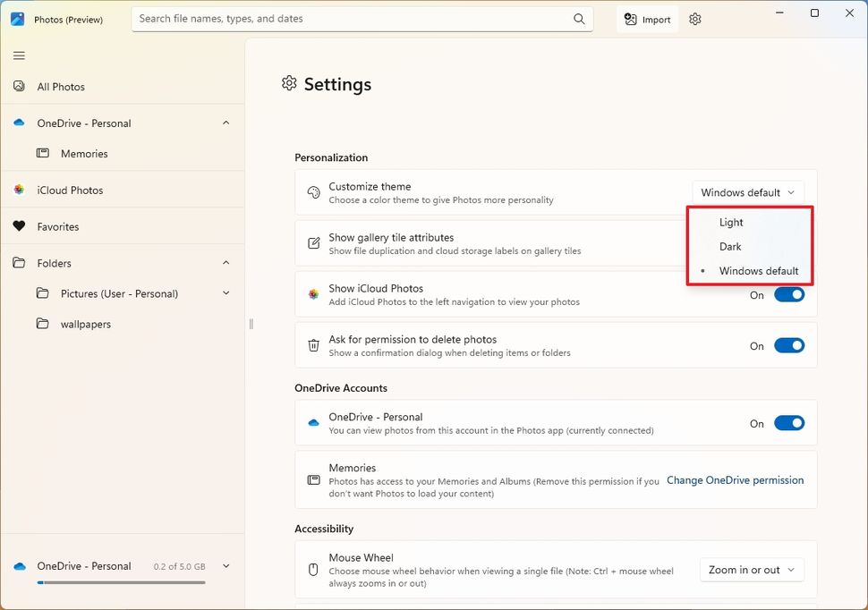
Task: Click the search magnifier icon
Action: pyautogui.click(x=579, y=19)
